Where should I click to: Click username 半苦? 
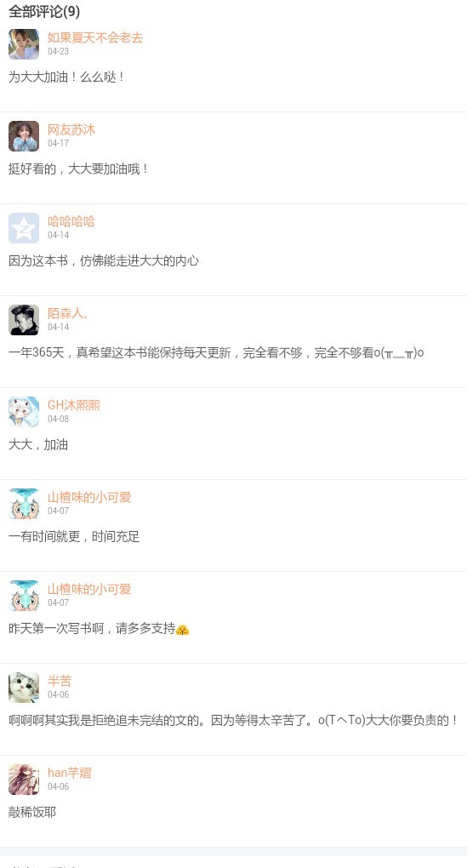60,681
